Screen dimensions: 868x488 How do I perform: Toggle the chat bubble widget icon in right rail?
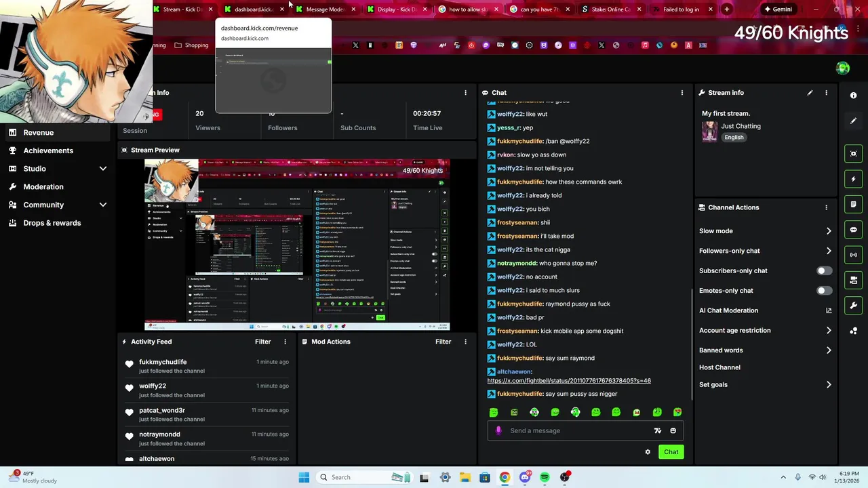click(853, 230)
